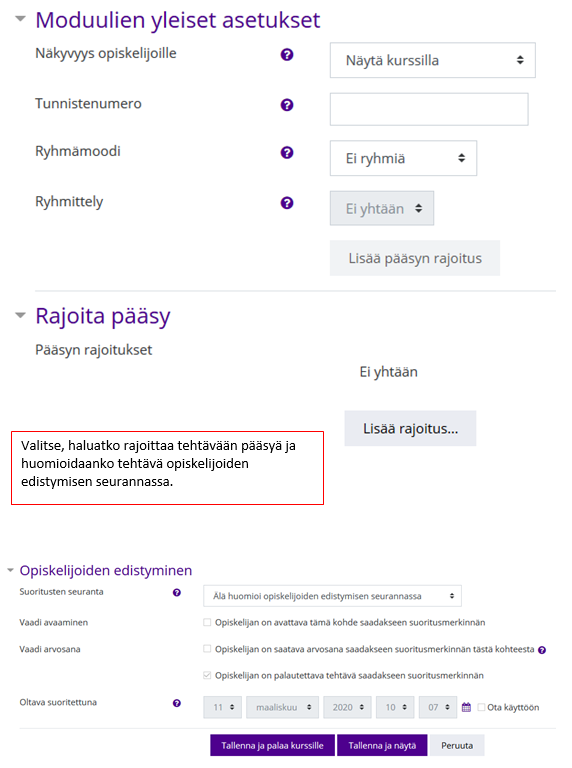Open help icon next to Tunnistenumero
Image resolution: width=572 pixels, height=768 pixels.
(287, 105)
